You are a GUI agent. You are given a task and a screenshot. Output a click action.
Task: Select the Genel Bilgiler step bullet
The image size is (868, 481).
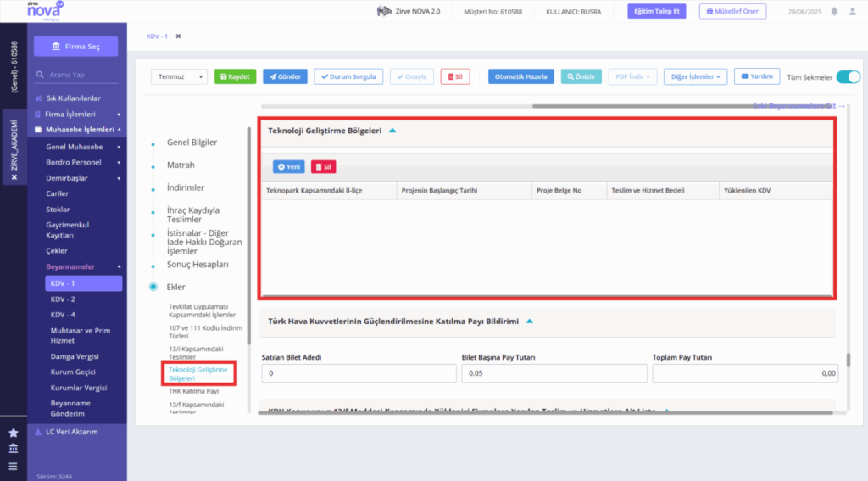[153, 144]
